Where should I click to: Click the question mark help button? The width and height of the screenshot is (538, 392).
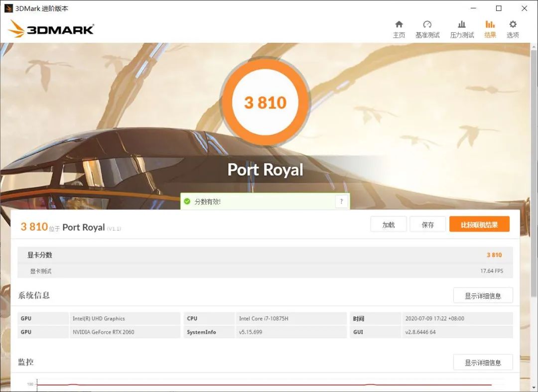[341, 201]
